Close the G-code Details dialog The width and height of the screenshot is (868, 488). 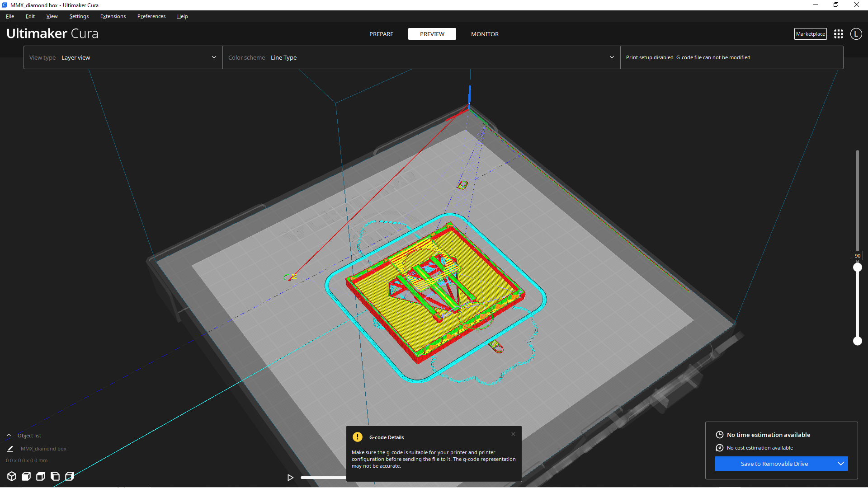pyautogui.click(x=513, y=434)
